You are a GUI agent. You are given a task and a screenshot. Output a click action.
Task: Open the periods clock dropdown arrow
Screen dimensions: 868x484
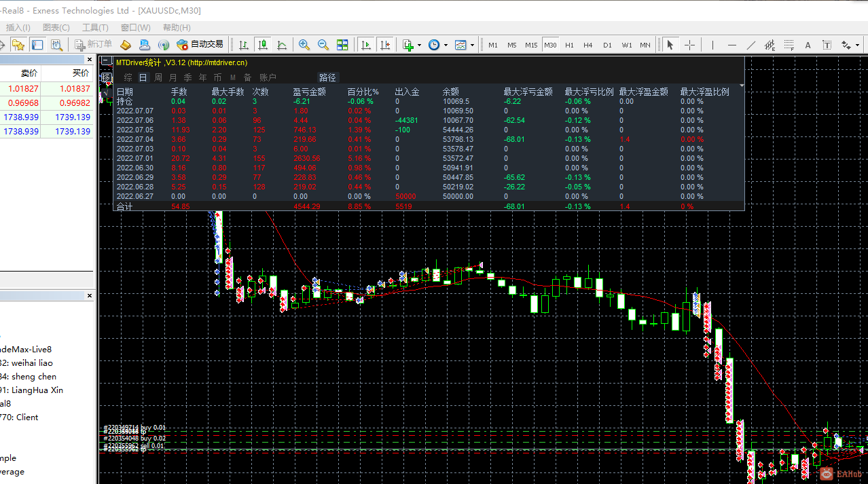[446, 45]
